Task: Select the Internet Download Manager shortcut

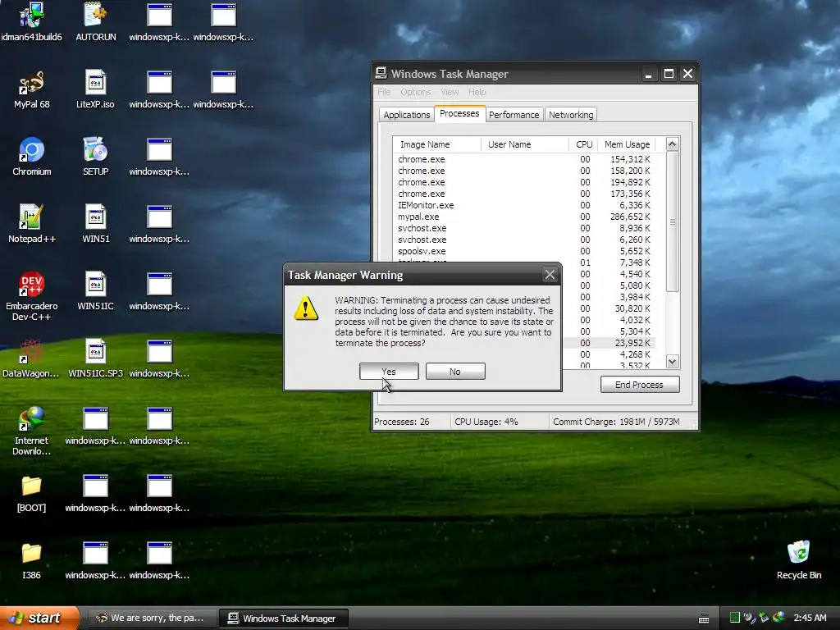Action: pos(32,431)
